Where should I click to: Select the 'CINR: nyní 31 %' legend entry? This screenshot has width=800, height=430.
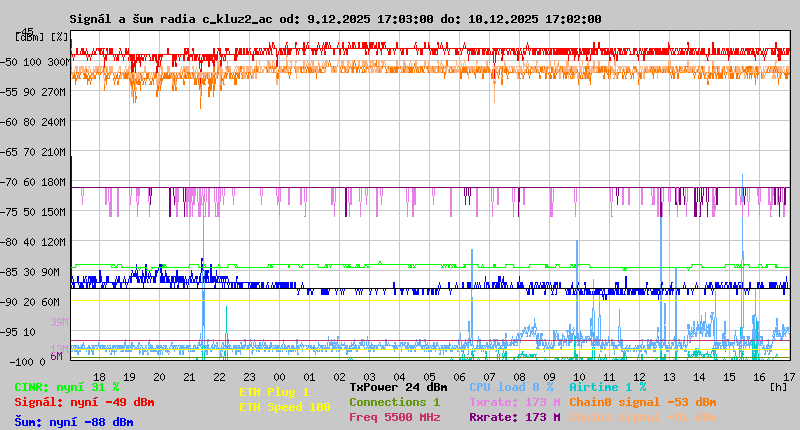click(67, 387)
